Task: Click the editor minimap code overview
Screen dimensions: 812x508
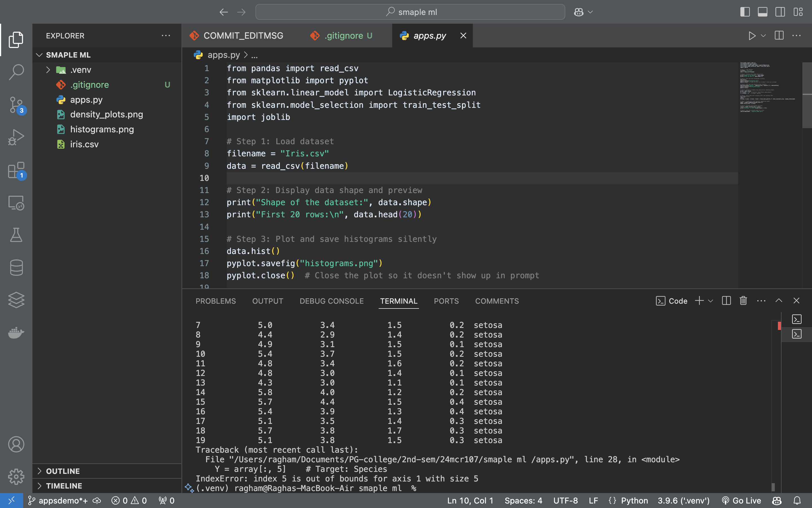Action: 769,87
